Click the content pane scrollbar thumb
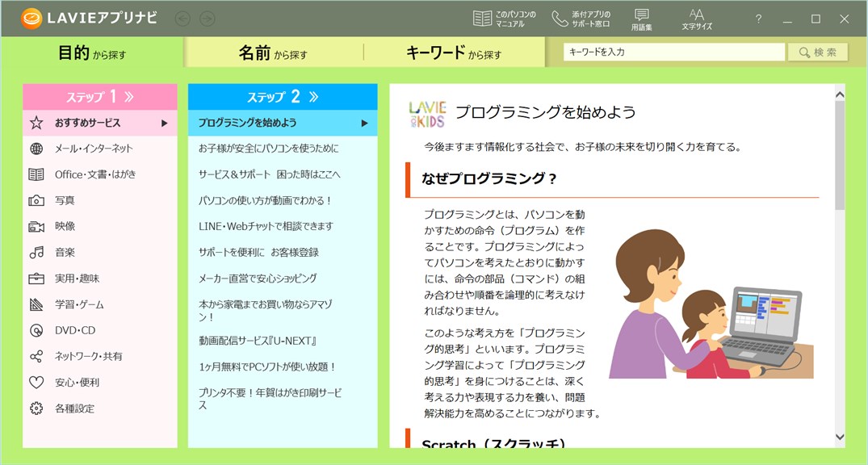Screen dimensions: 868x465 tap(840, 156)
